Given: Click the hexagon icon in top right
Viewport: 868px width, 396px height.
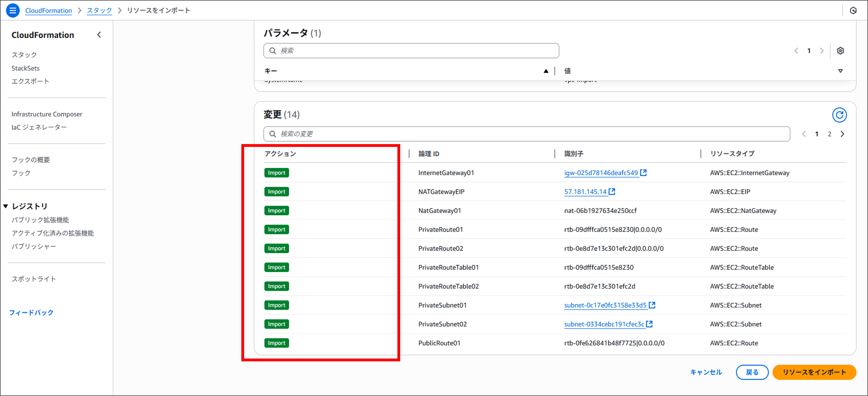Looking at the screenshot, I should [853, 10].
